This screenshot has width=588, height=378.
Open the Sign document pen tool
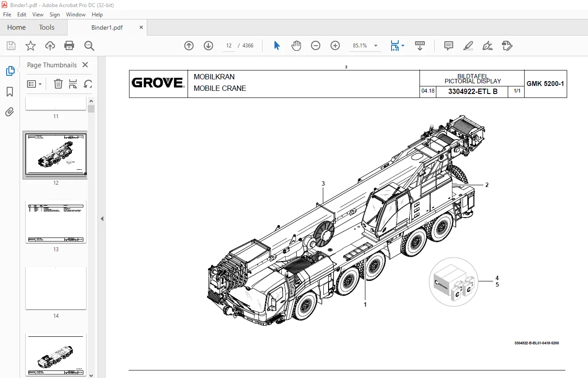(x=487, y=46)
